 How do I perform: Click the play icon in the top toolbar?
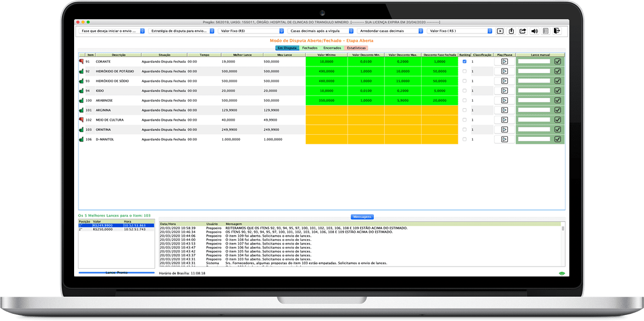pos(500,31)
